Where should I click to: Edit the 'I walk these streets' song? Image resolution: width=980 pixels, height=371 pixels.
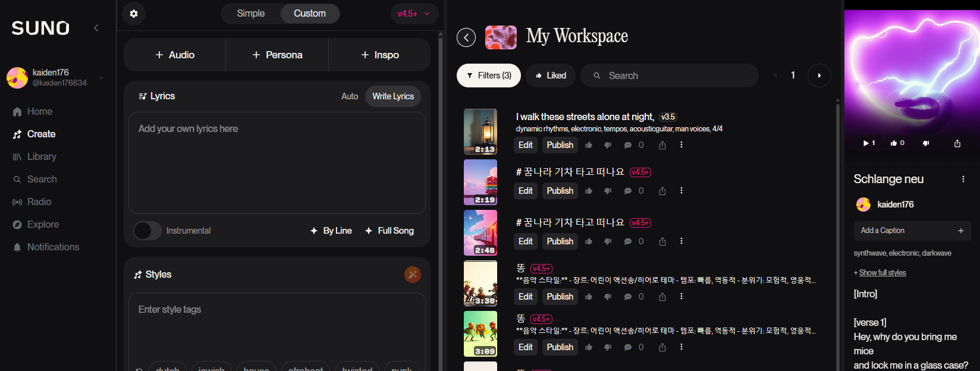[526, 145]
